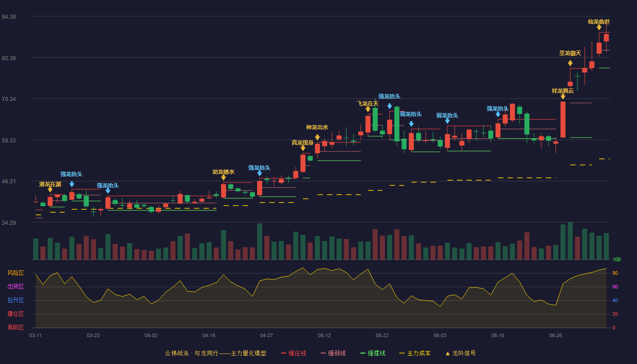637x364 pixels.
Task: Click the 弱龙抬头 marker next to 06-03
Action: pos(447,121)
